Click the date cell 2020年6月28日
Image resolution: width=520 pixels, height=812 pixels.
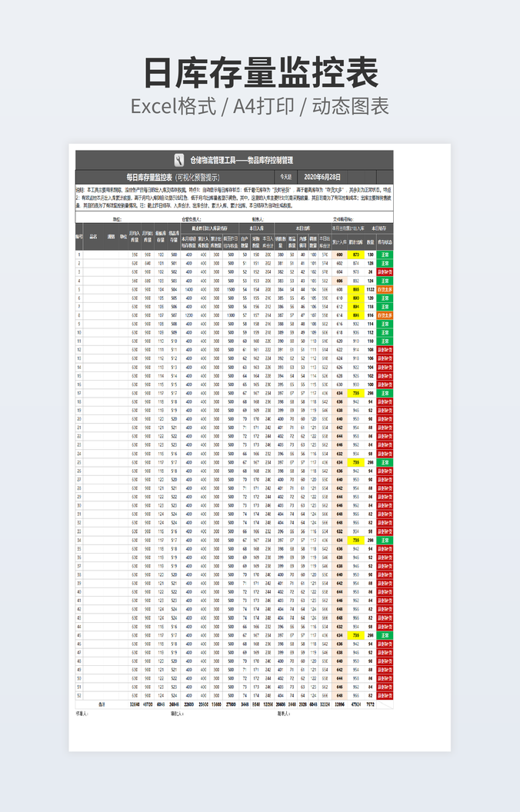click(322, 177)
